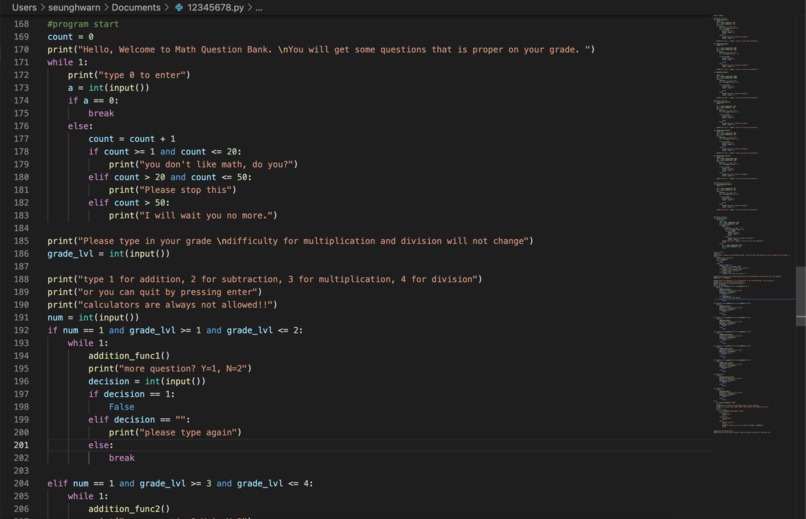Click 'or you can quit by pressing enter' line
Viewport: 806px width, 519px height.
155,292
